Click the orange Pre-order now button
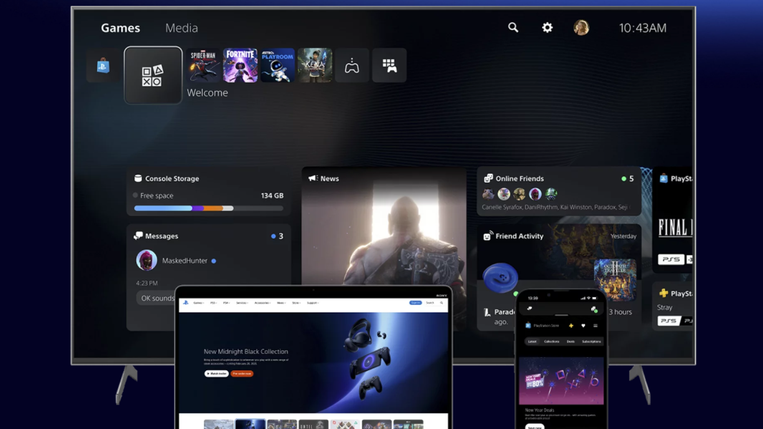 [242, 374]
